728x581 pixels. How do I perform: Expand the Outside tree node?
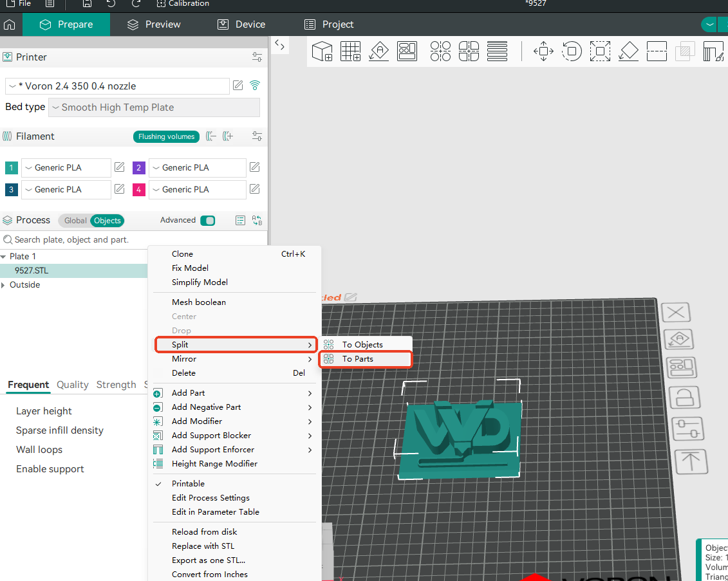[4, 285]
